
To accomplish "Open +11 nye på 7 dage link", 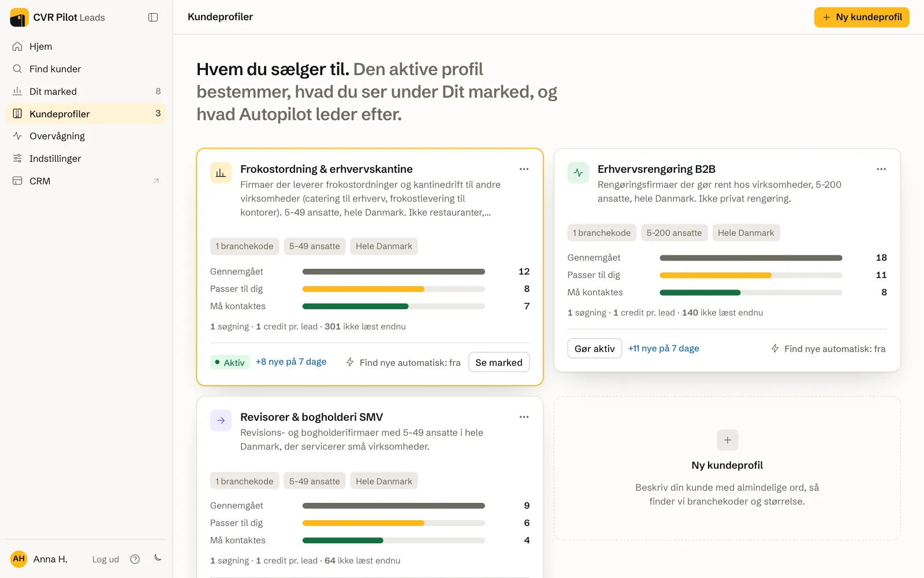I will (x=664, y=349).
